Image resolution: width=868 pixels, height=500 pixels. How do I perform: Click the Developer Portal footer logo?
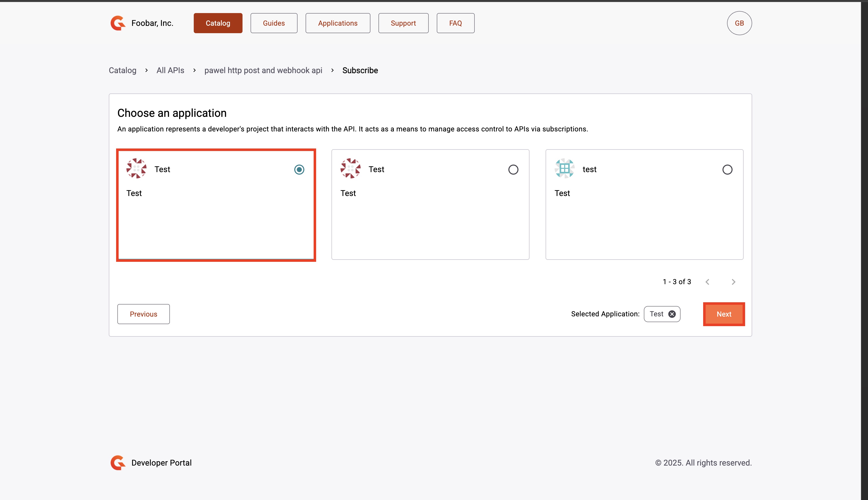pyautogui.click(x=118, y=463)
